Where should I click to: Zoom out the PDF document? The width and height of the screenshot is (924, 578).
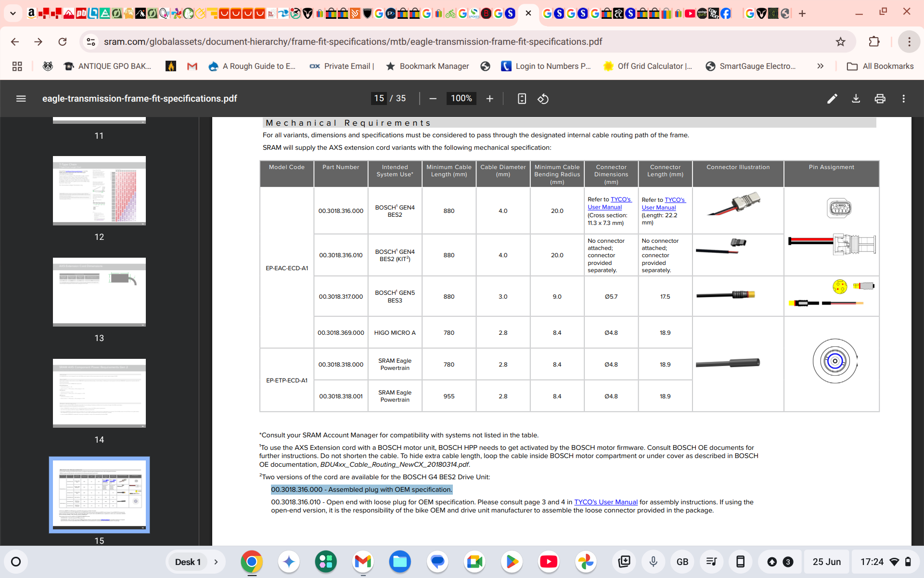click(x=433, y=99)
